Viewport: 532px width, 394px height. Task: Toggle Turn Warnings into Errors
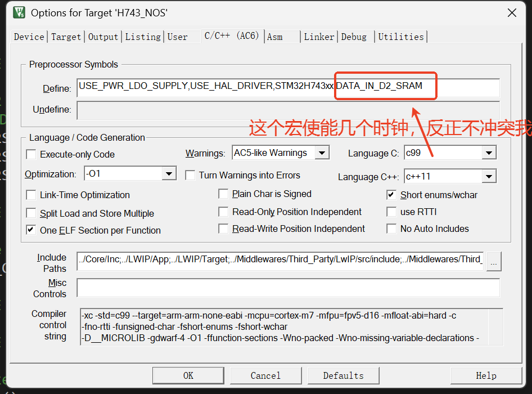coord(190,175)
